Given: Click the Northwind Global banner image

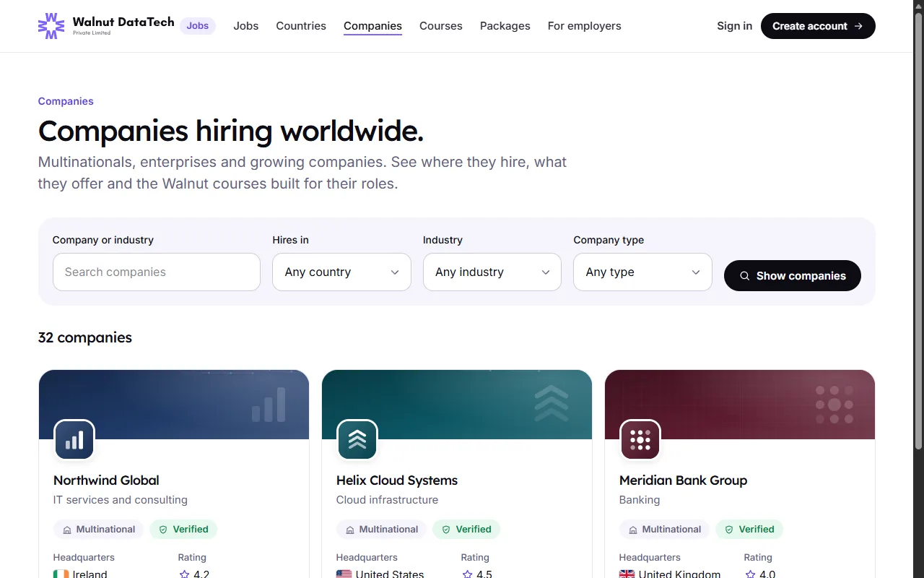Looking at the screenshot, I should click(x=174, y=405).
